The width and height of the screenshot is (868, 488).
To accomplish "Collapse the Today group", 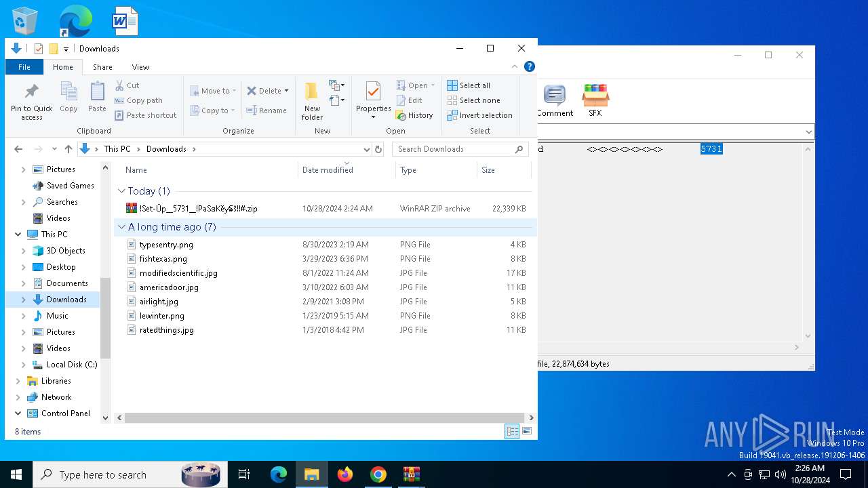I will click(x=122, y=191).
